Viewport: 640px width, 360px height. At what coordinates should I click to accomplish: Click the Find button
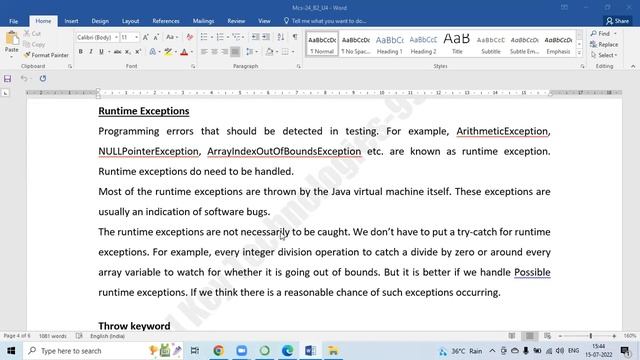tap(601, 33)
